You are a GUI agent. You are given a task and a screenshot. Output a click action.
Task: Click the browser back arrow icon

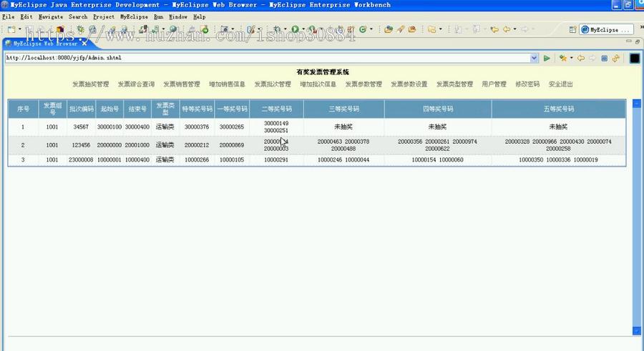tap(581, 59)
